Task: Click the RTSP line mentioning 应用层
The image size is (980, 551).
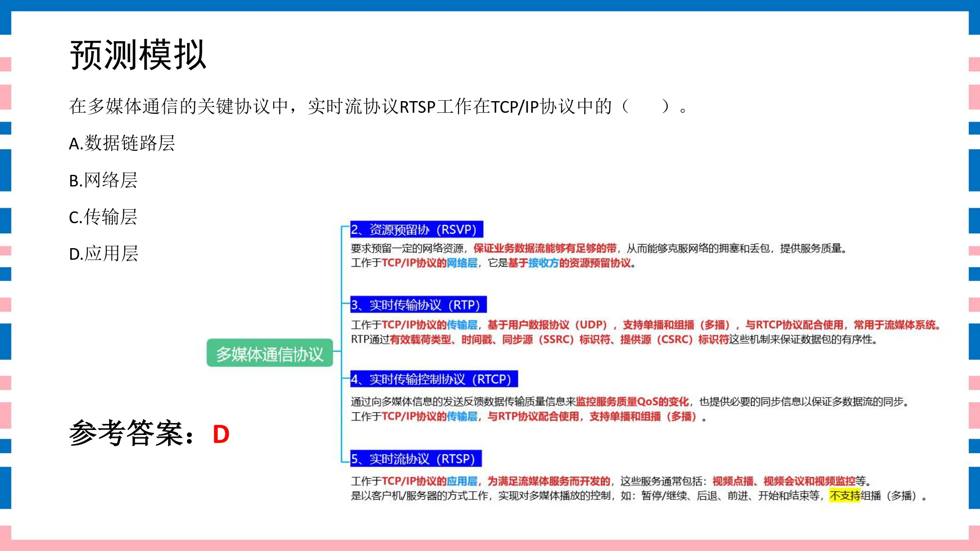Action: 612,481
